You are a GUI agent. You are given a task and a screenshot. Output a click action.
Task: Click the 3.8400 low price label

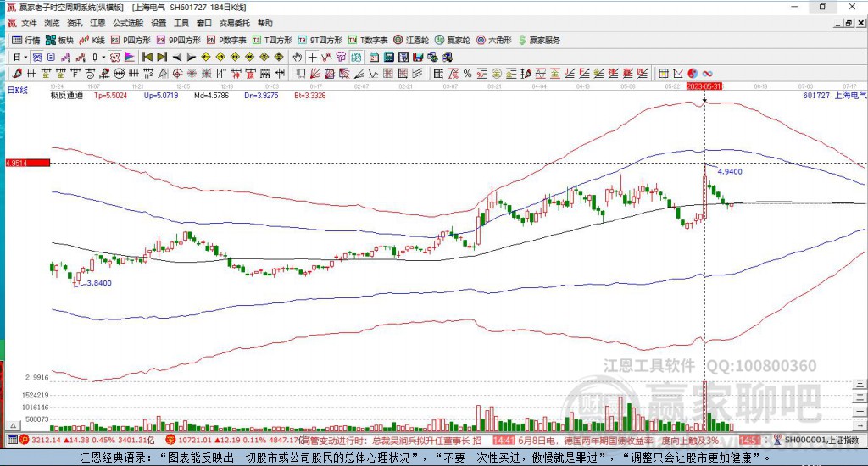click(x=98, y=283)
